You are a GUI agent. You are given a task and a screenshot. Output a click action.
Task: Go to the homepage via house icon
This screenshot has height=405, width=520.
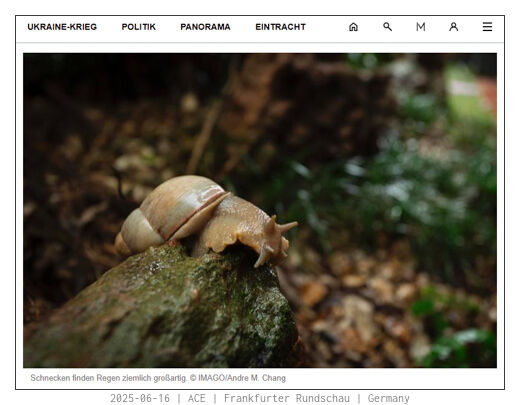[353, 27]
